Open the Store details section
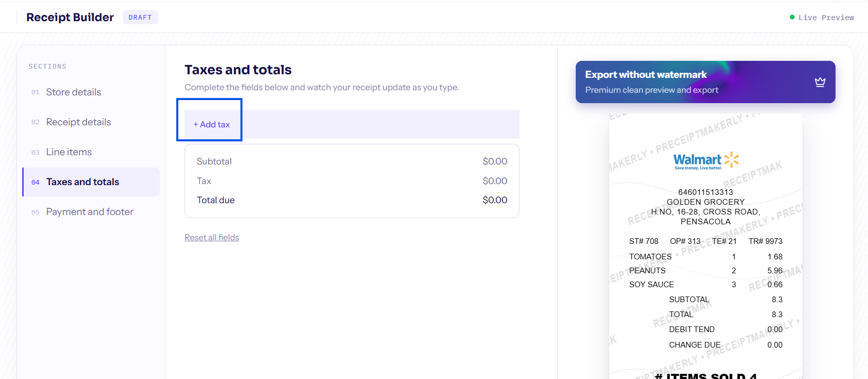 pos(91,92)
